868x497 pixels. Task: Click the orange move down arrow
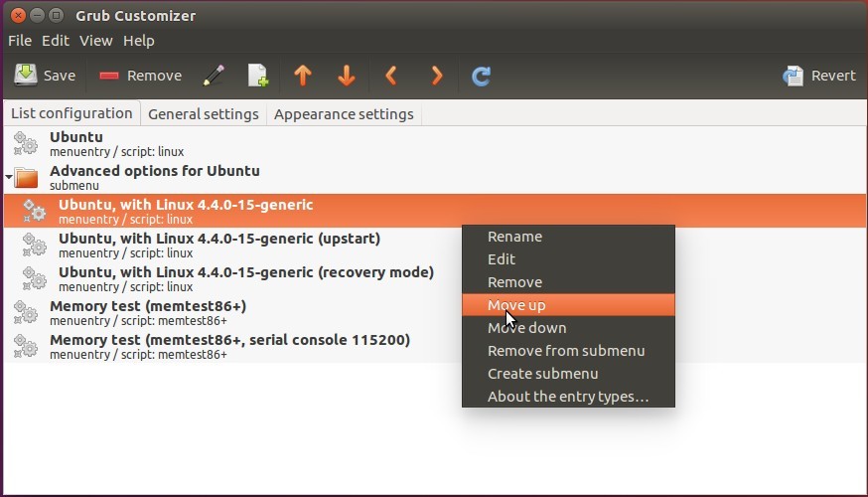347,76
